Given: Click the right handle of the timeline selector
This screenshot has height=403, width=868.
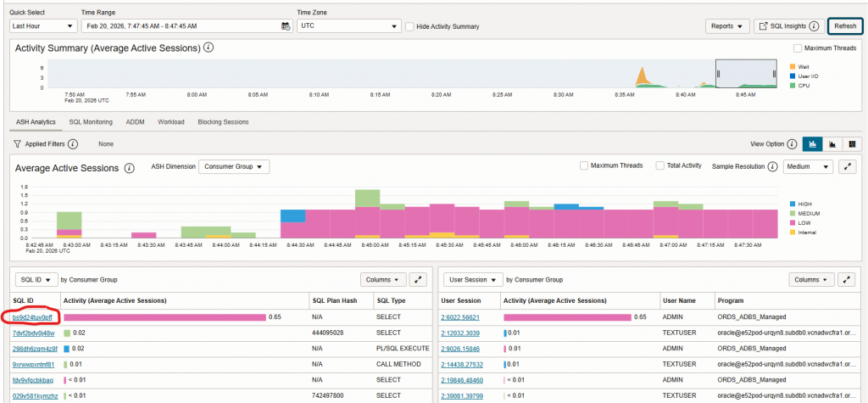Looking at the screenshot, I should (772, 74).
